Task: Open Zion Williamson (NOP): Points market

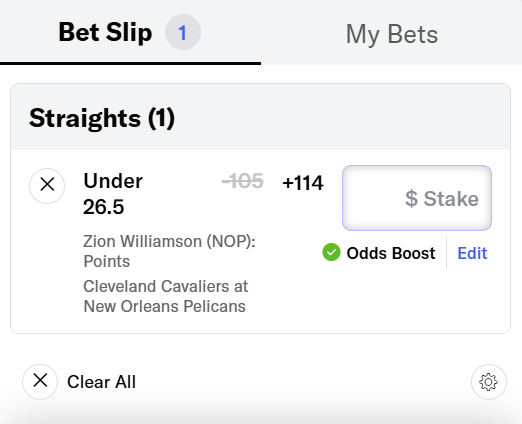Action: (169, 251)
